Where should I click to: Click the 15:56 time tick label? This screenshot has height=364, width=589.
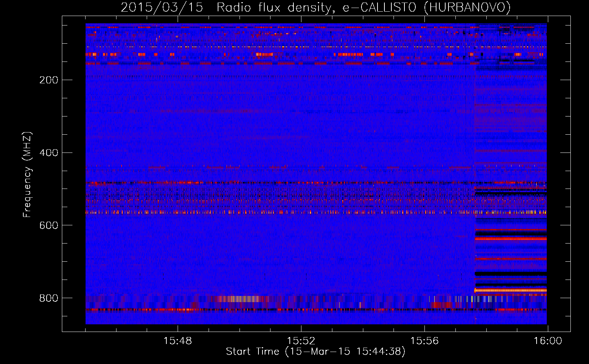pos(424,341)
